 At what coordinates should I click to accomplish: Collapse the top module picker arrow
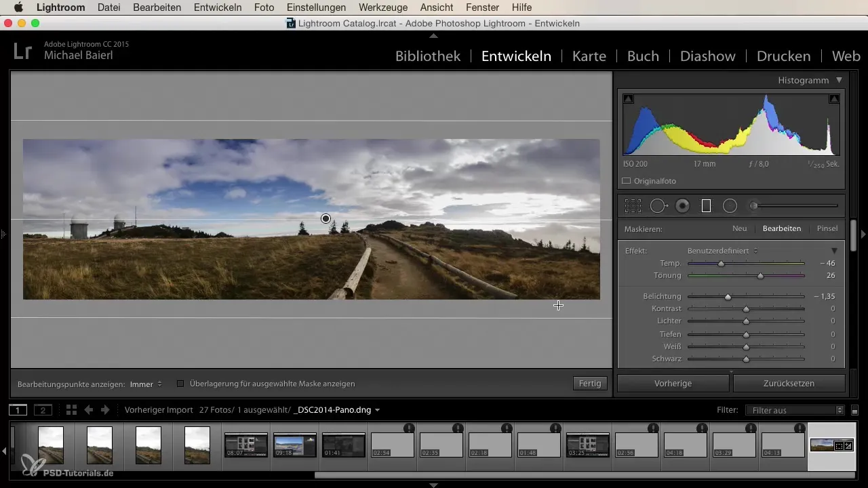point(434,35)
